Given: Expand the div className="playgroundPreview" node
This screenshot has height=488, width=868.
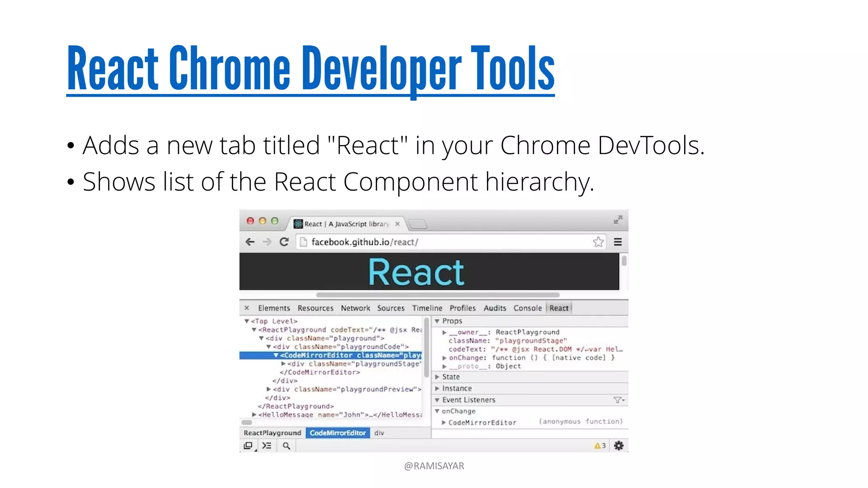Looking at the screenshot, I should (x=269, y=389).
